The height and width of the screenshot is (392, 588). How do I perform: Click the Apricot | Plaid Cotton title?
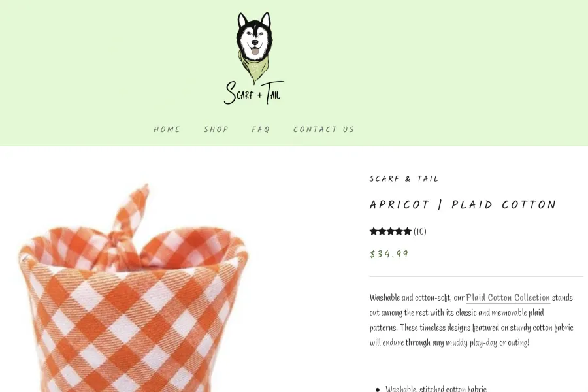tap(463, 204)
